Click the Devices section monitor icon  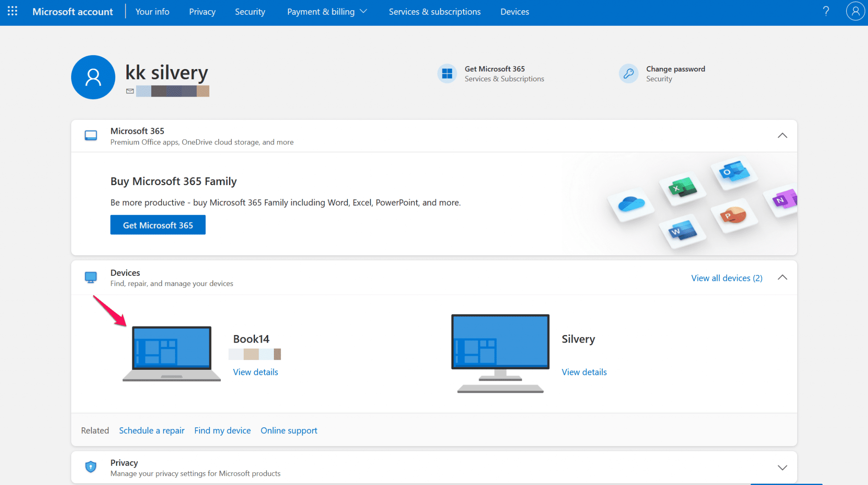point(91,277)
